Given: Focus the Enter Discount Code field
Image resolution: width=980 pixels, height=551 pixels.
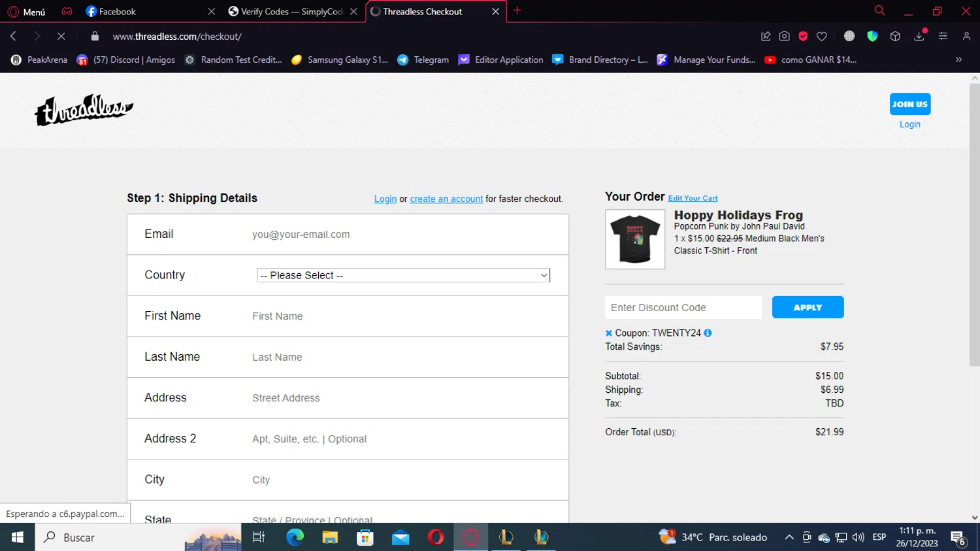Looking at the screenshot, I should (683, 307).
